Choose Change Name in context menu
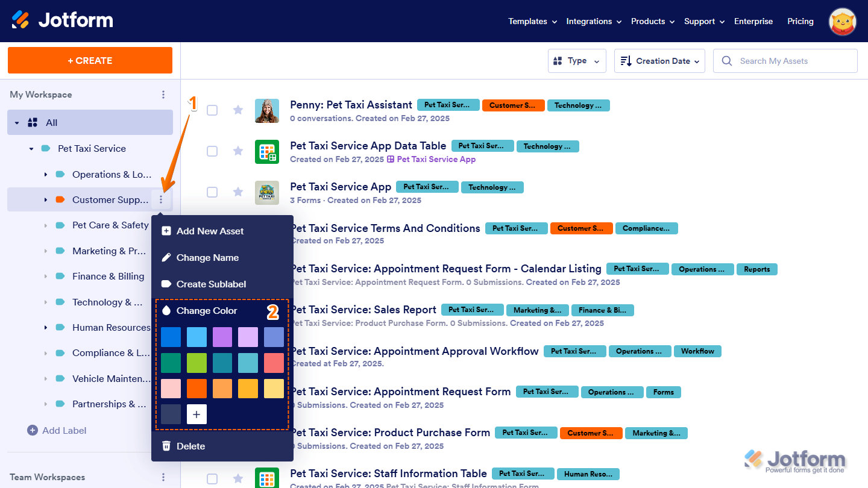This screenshot has width=868, height=488. pyautogui.click(x=207, y=258)
